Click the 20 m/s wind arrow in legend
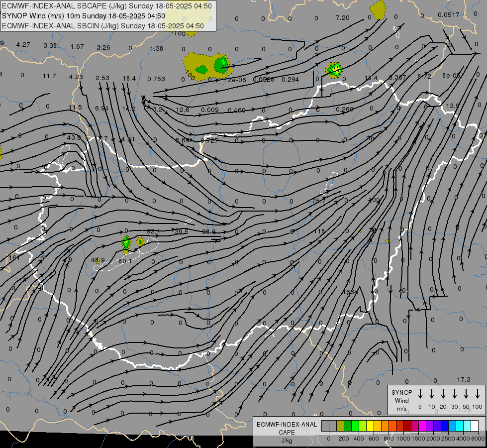Image resolution: width=487 pixels, height=448 pixels. pyautogui.click(x=443, y=394)
